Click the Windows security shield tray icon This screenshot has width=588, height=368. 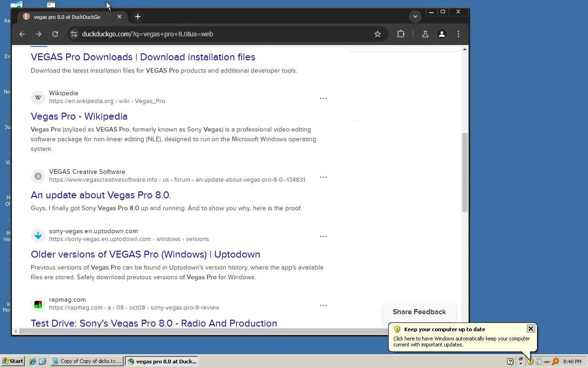click(530, 362)
